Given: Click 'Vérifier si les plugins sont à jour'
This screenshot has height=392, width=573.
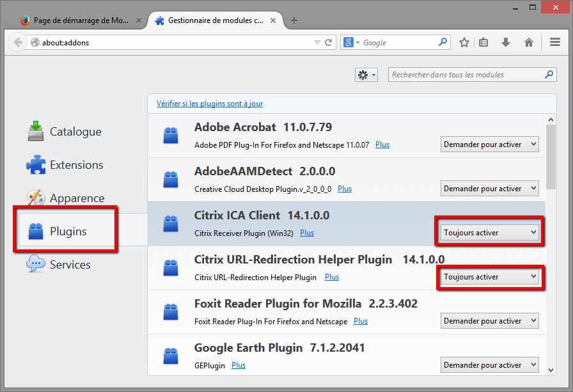Looking at the screenshot, I should 210,104.
